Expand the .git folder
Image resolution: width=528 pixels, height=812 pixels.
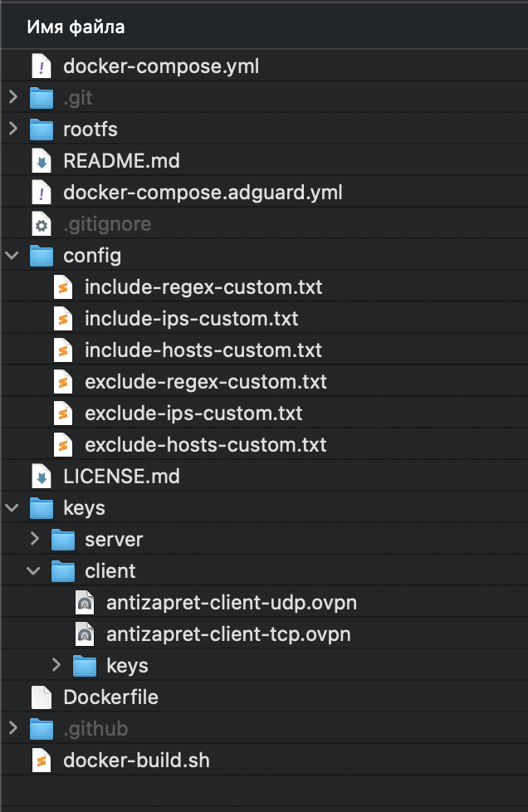coord(13,97)
